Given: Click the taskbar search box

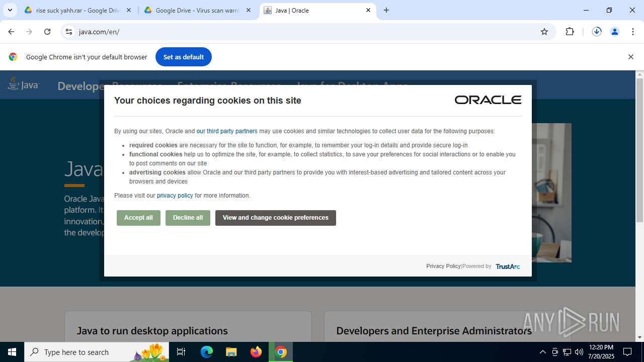Looking at the screenshot, I should click(97, 352).
